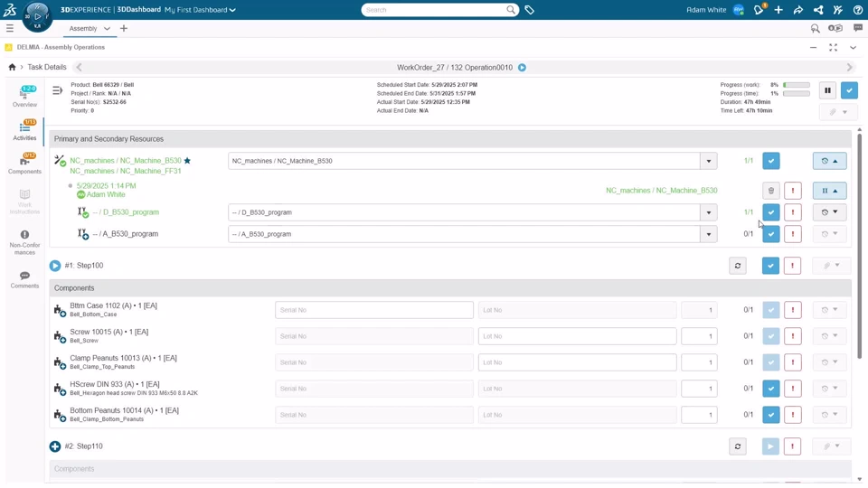Expand Step110 section

[x=55, y=446]
